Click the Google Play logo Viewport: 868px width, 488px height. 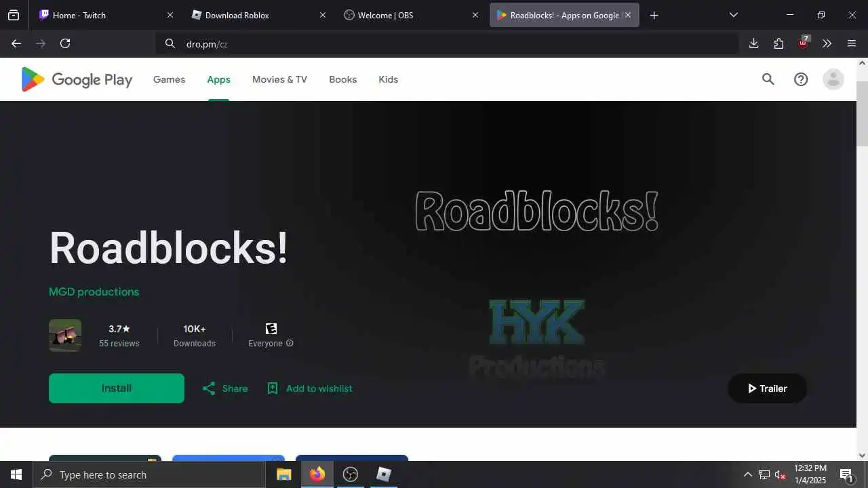(x=77, y=79)
